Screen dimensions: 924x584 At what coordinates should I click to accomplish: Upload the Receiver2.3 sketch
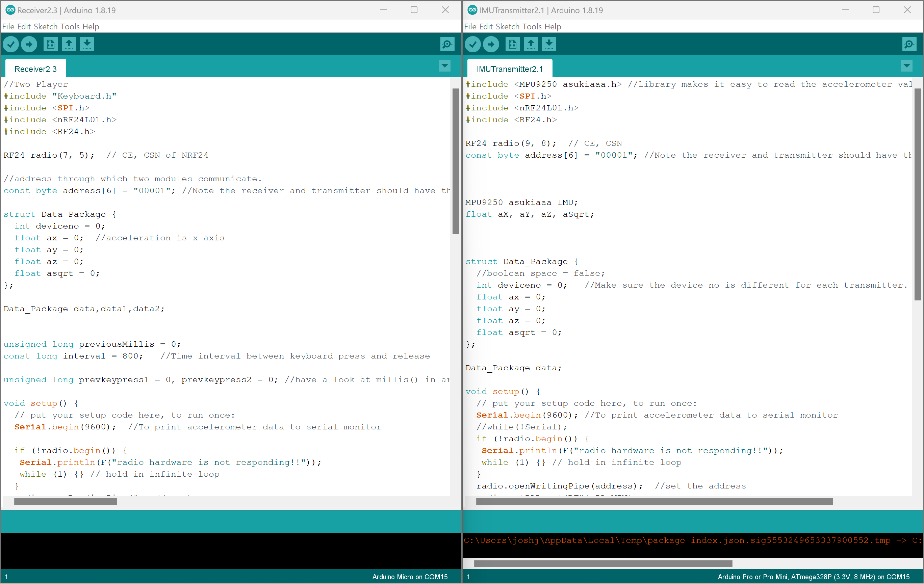tap(29, 44)
